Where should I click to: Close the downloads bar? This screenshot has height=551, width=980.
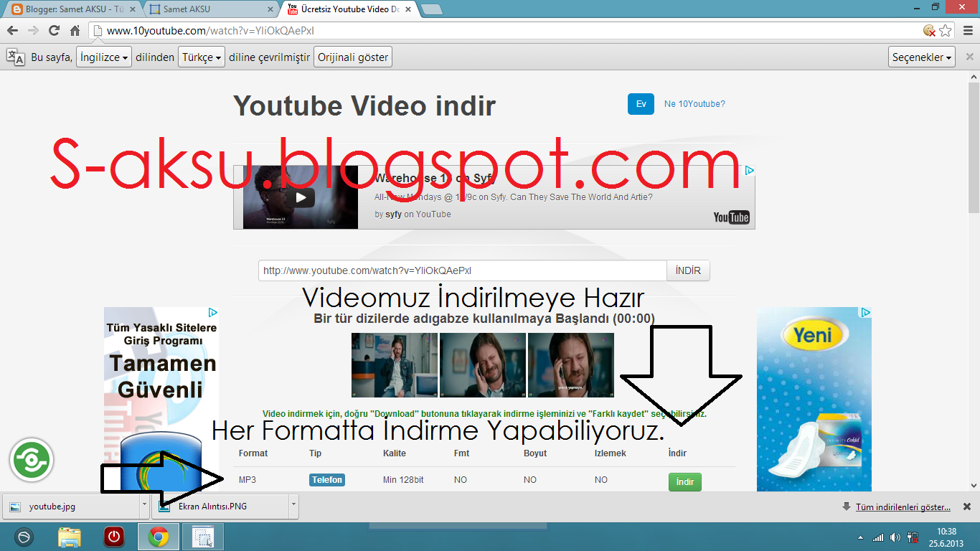[x=966, y=507]
